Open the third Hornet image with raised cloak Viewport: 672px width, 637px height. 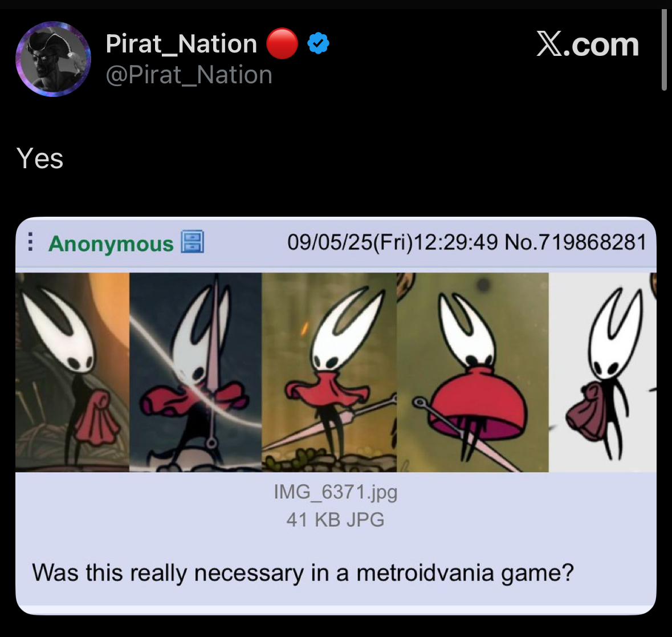point(329,372)
